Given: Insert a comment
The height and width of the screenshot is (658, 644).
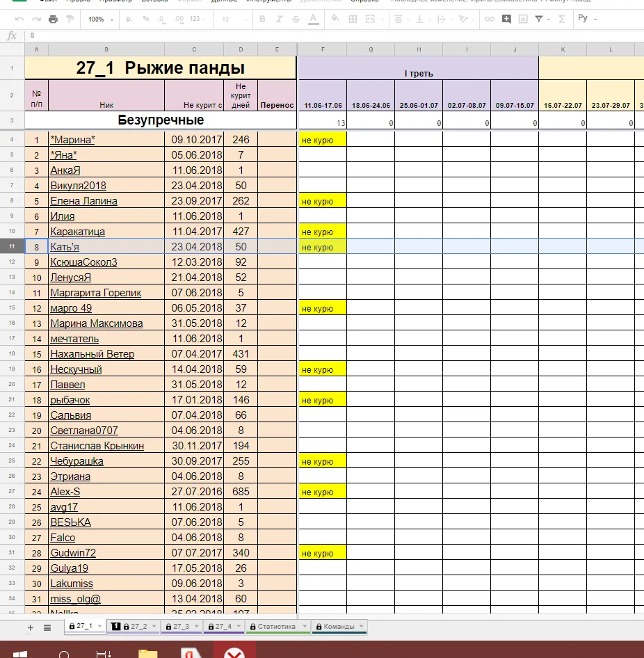Looking at the screenshot, I should [506, 19].
